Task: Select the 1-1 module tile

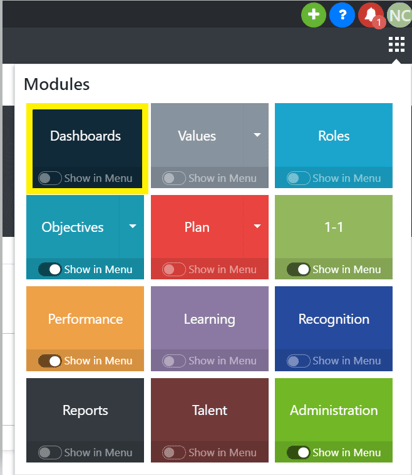Action: [x=334, y=227]
